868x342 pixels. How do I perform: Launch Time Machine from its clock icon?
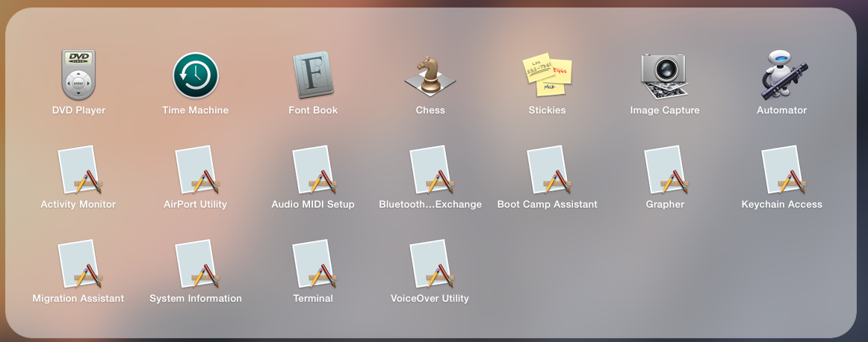coord(196,75)
